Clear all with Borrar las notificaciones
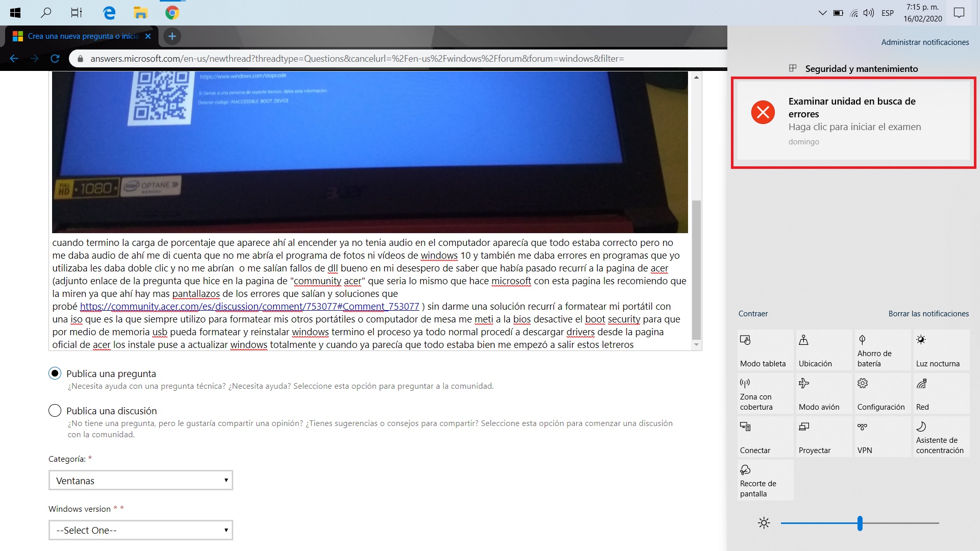The height and width of the screenshot is (551, 980). click(928, 314)
